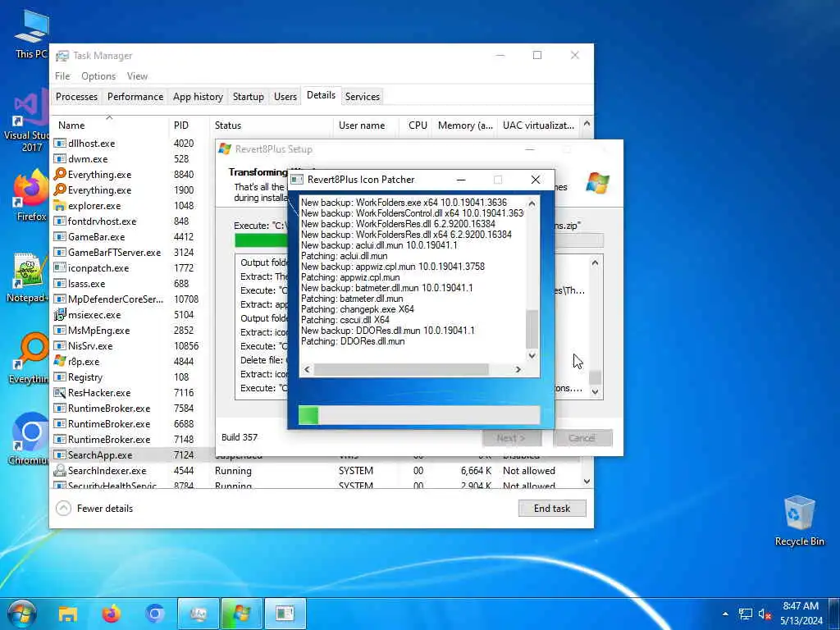Open File Explorer from the taskbar
The width and height of the screenshot is (840, 630).
click(x=68, y=614)
